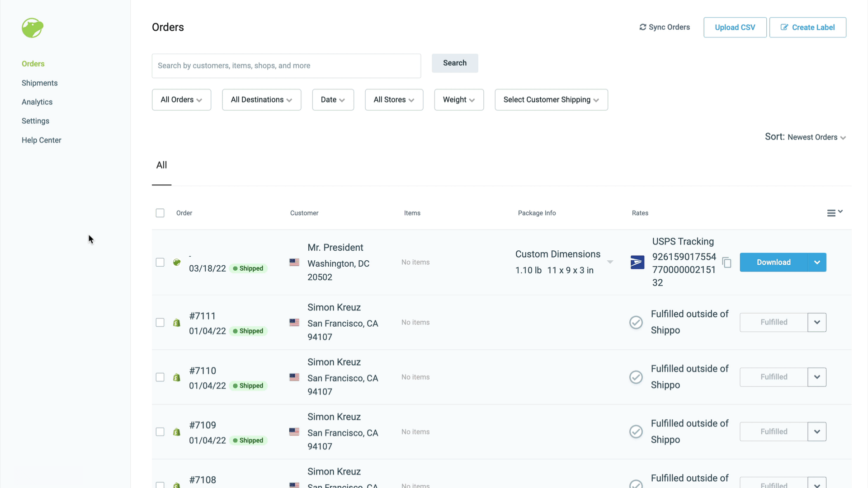868x488 pixels.
Task: Open the Settings menu item
Action: pos(35,121)
